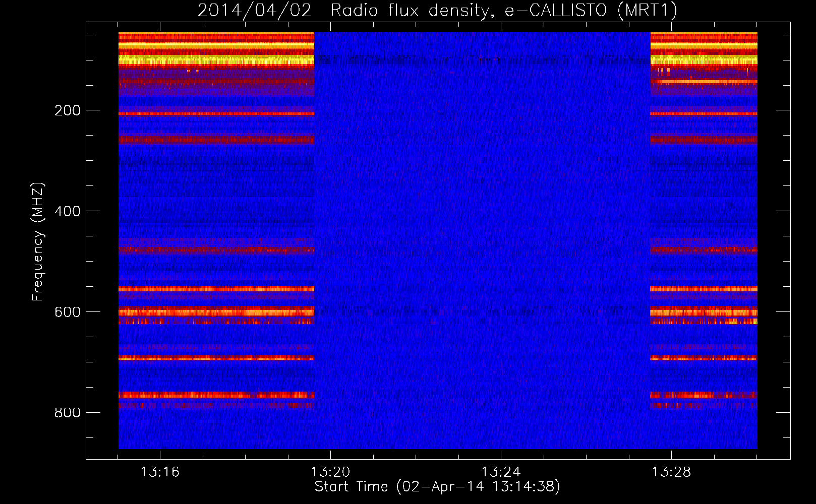The width and height of the screenshot is (816, 504).
Task: Click the 'Start Time (02-Apr-14 13:14:38)' label
Action: (437, 487)
